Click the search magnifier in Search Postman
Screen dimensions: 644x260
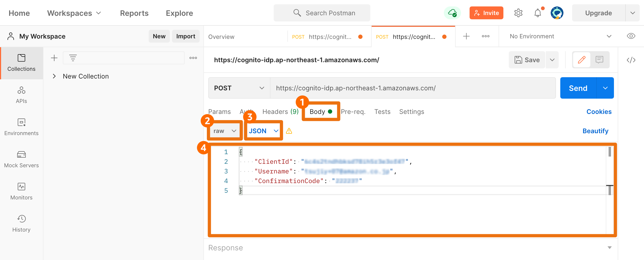pos(297,13)
